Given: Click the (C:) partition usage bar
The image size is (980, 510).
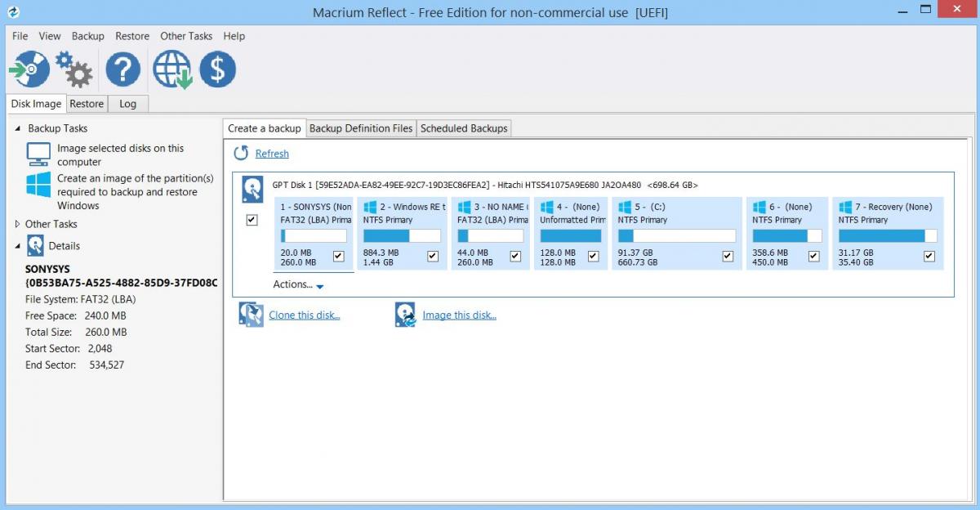Looking at the screenshot, I should [676, 236].
